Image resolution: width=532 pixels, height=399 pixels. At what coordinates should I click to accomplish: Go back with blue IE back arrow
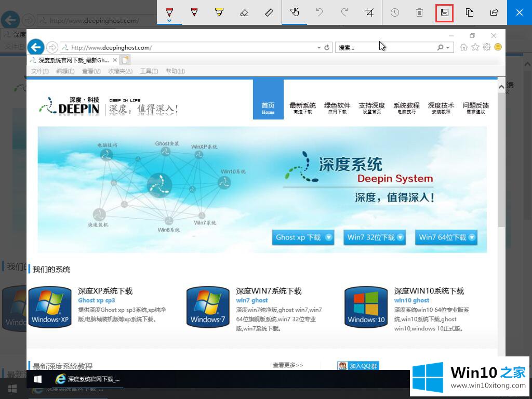click(x=36, y=47)
